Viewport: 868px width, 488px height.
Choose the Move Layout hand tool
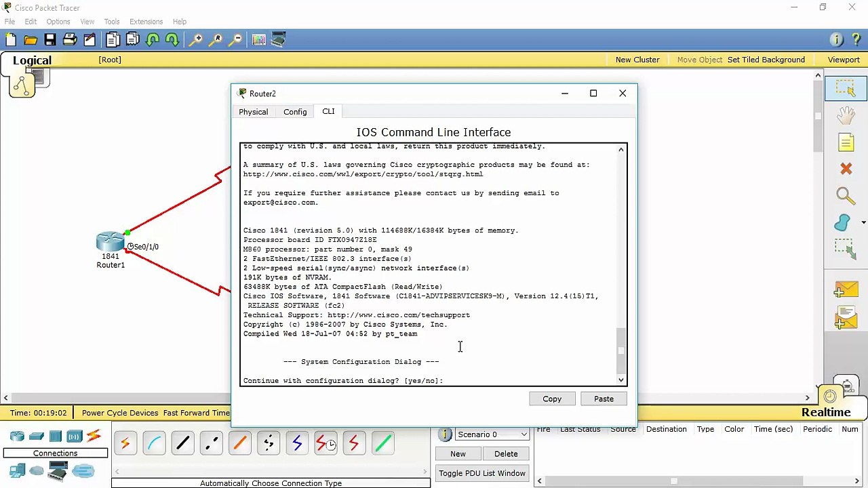click(x=846, y=115)
